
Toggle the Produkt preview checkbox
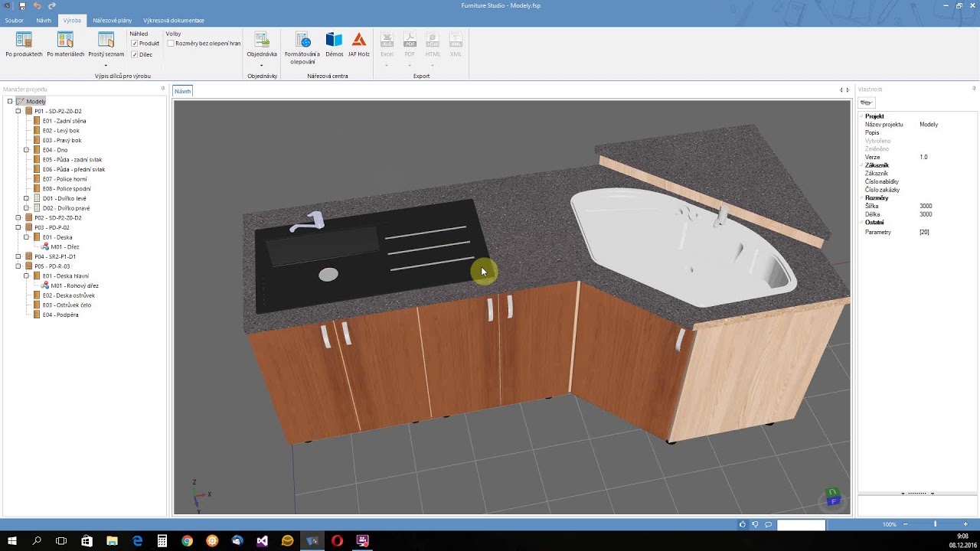click(135, 44)
